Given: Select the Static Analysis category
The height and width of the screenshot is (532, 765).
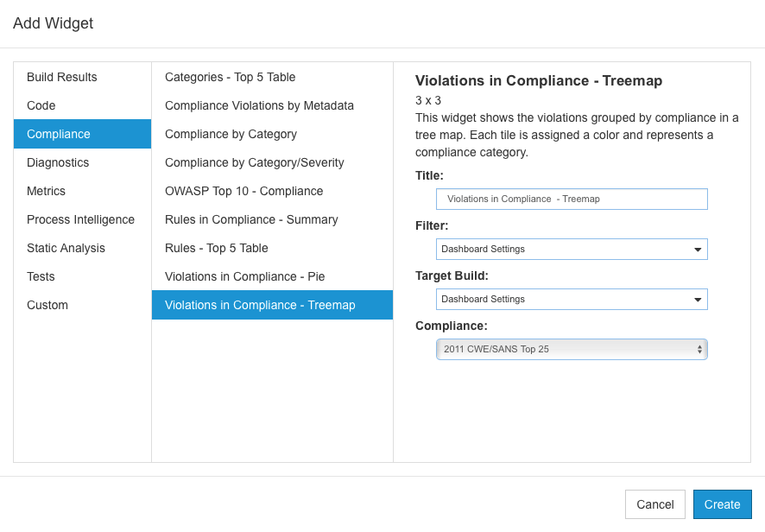Looking at the screenshot, I should (x=82, y=248).
